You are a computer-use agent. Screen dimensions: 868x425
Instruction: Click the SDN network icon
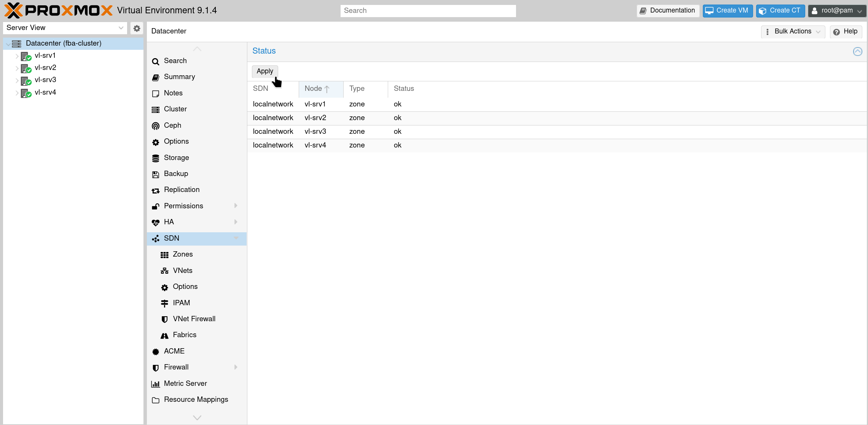pyautogui.click(x=156, y=239)
